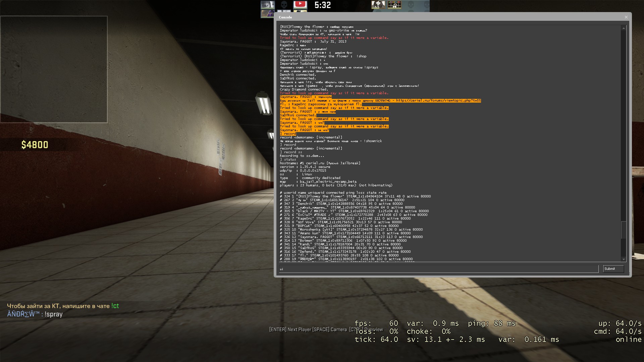
Task: Close the Console window
Action: tap(626, 17)
